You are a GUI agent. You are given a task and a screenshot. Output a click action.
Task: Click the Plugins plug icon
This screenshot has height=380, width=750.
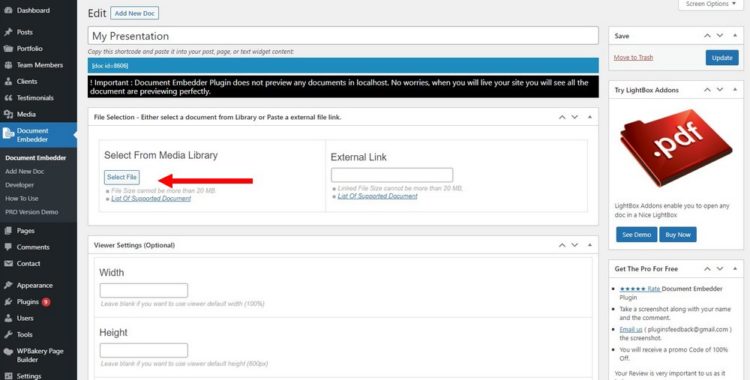click(x=8, y=302)
